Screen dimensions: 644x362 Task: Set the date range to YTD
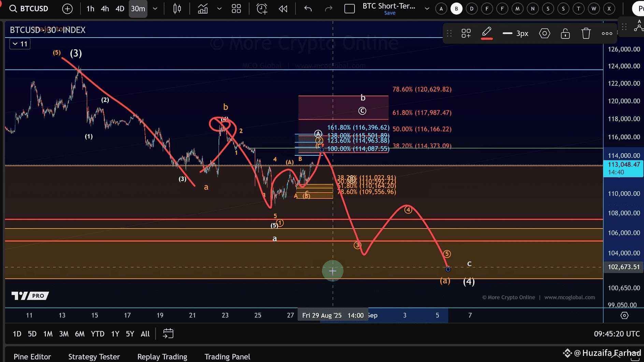98,334
